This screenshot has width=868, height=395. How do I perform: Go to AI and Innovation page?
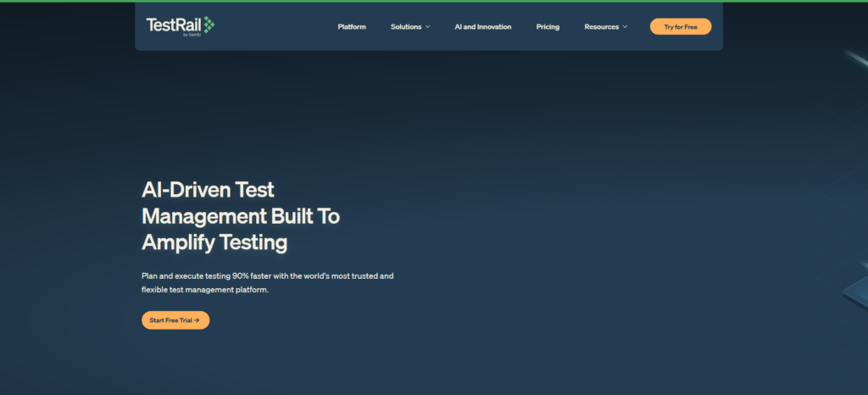point(483,27)
